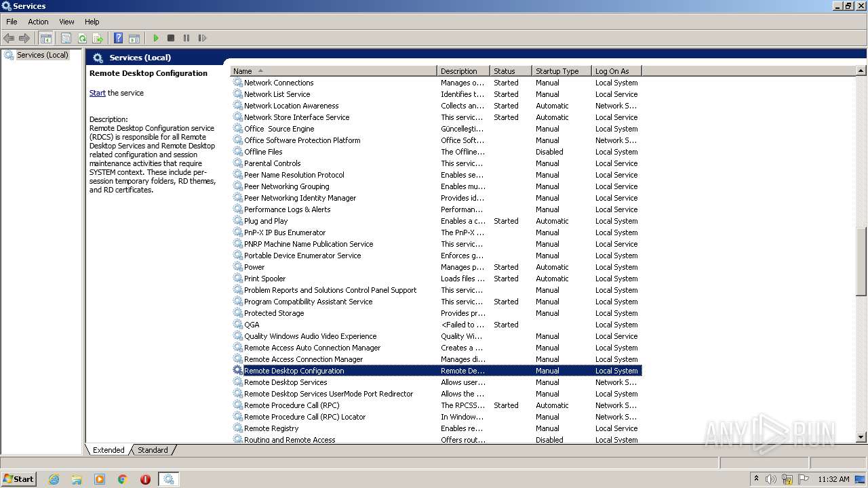Select Remote Access Connection Manager service
868x488 pixels.
point(436,359)
